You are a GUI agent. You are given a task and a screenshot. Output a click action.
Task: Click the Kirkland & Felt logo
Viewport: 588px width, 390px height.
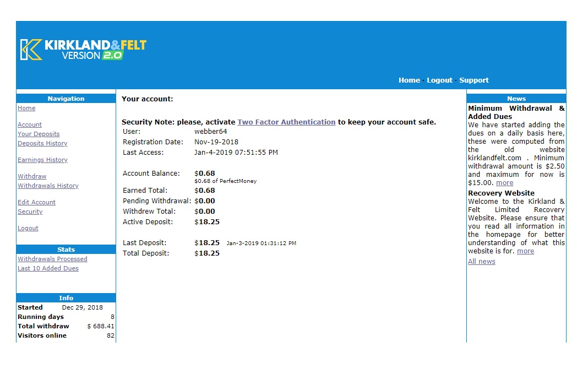point(83,50)
